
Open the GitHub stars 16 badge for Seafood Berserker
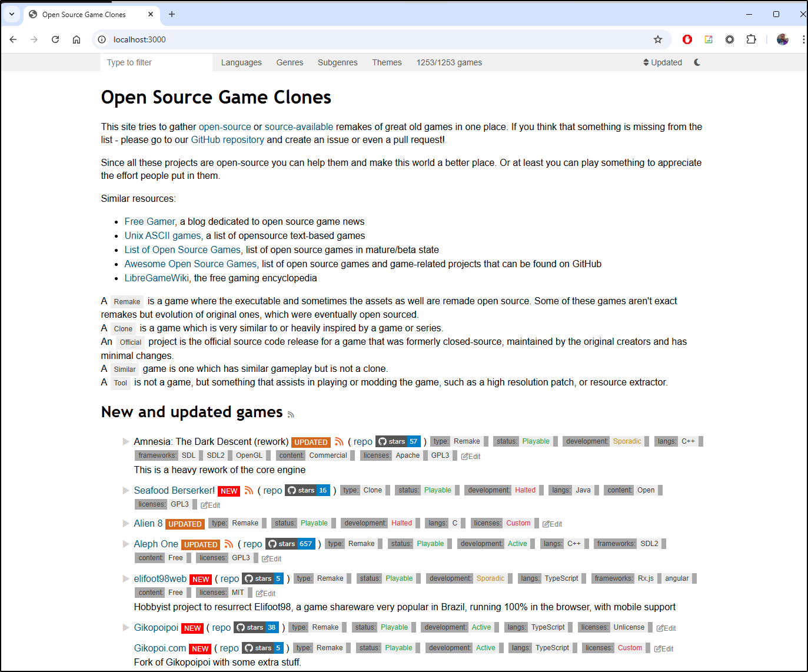click(x=307, y=490)
